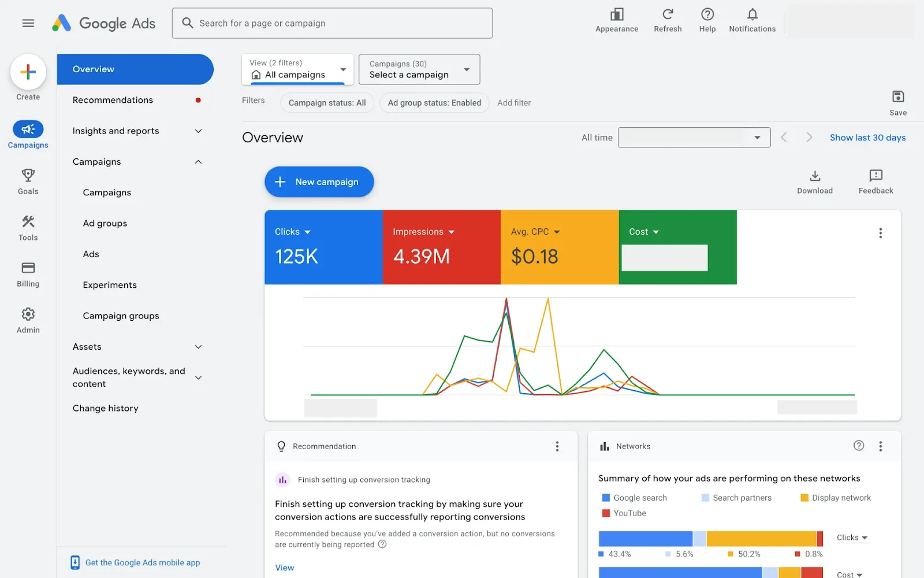The width and height of the screenshot is (924, 578).
Task: Click the Refresh icon in top bar
Action: [x=668, y=15]
